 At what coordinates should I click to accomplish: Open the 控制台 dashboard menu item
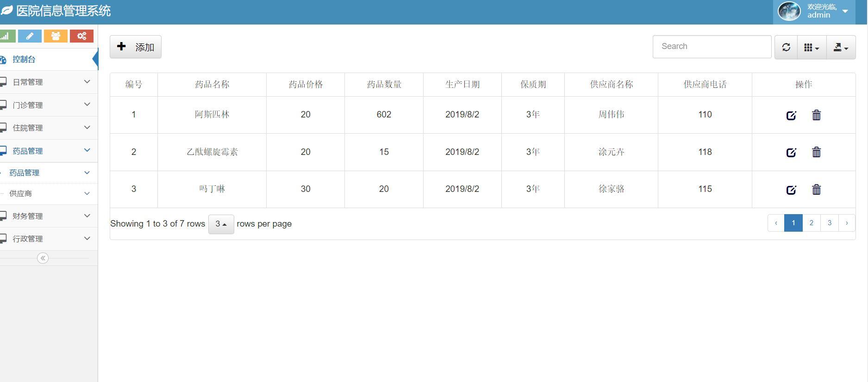pyautogui.click(x=49, y=59)
